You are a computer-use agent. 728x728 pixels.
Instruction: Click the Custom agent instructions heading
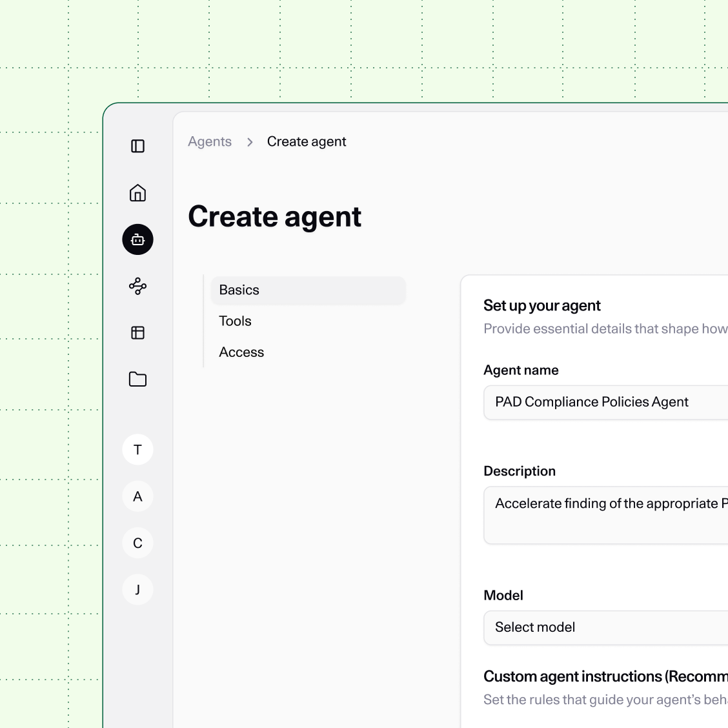tap(605, 676)
